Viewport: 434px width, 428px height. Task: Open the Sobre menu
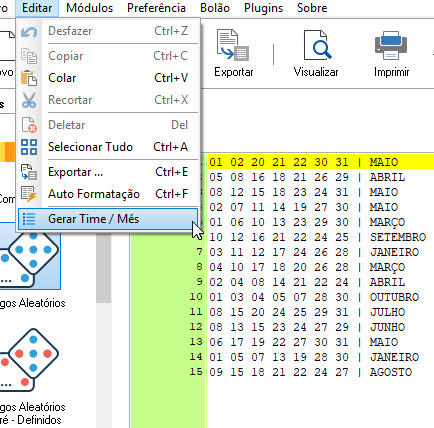(x=312, y=8)
